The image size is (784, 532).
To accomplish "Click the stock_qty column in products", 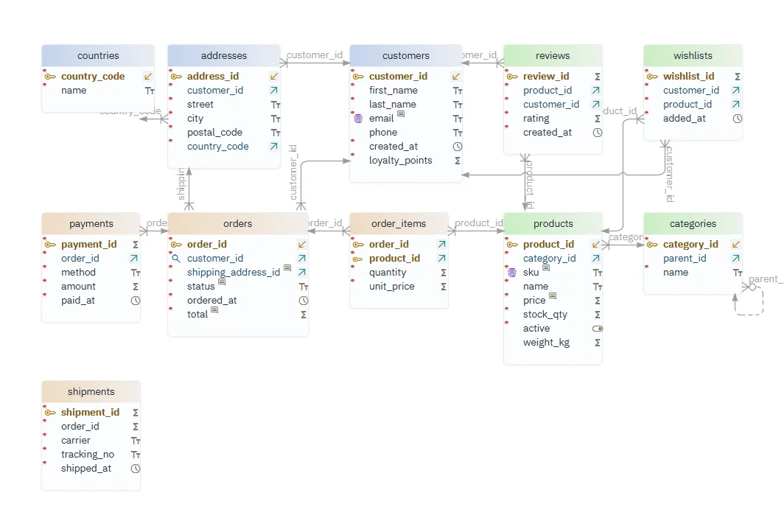I will click(553, 315).
